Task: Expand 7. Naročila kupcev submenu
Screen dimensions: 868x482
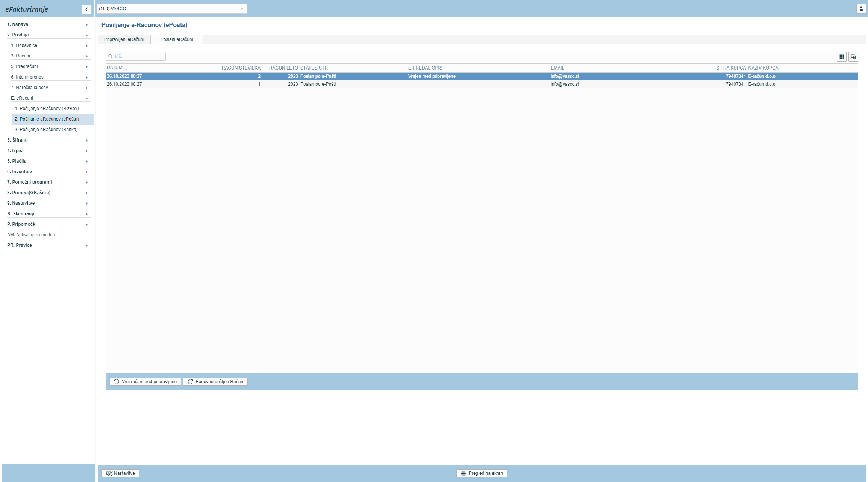Action: [x=51, y=88]
